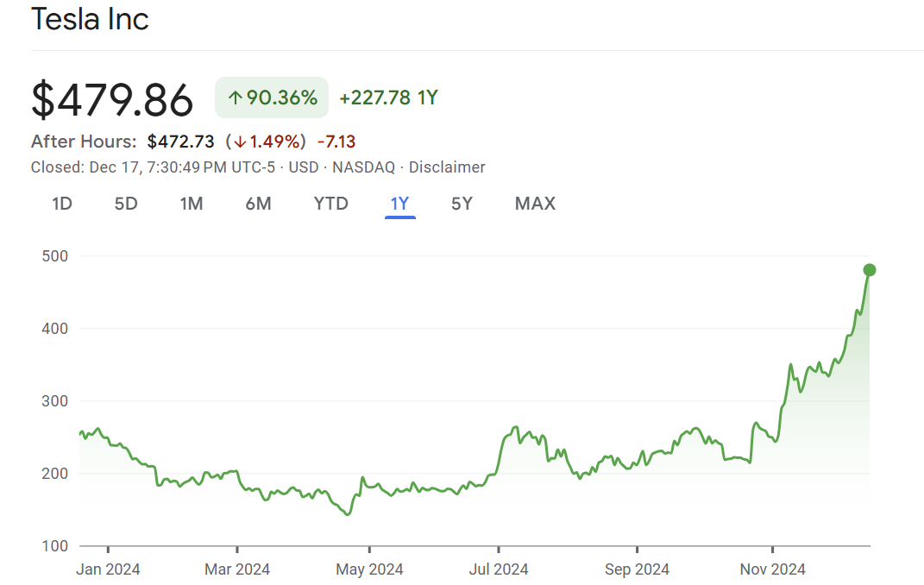Click the Jan 2024 axis label
The height and width of the screenshot is (585, 924).
point(108,569)
